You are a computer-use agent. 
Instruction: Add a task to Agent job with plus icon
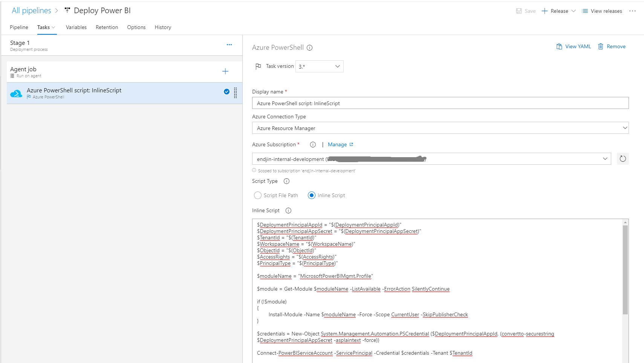[x=225, y=71]
